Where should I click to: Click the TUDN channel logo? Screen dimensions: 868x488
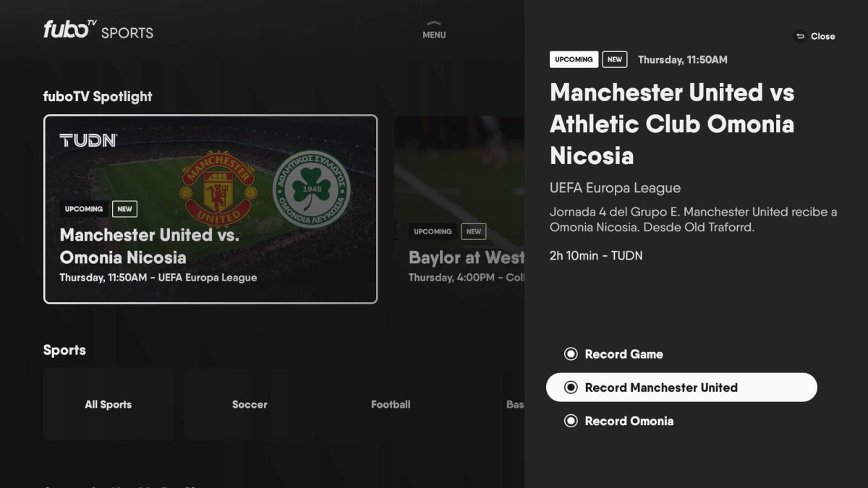[88, 140]
